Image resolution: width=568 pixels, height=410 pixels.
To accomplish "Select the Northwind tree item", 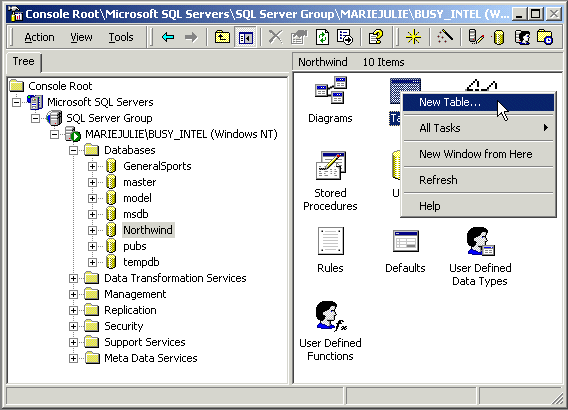I will [148, 230].
